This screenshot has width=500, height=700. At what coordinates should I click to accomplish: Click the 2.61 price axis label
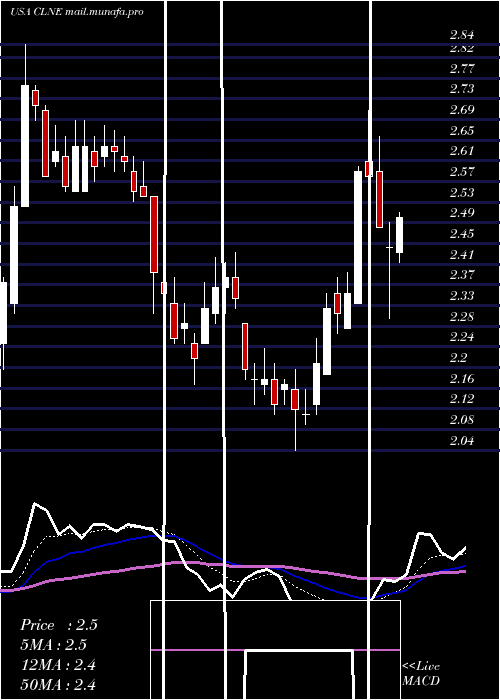tap(462, 151)
